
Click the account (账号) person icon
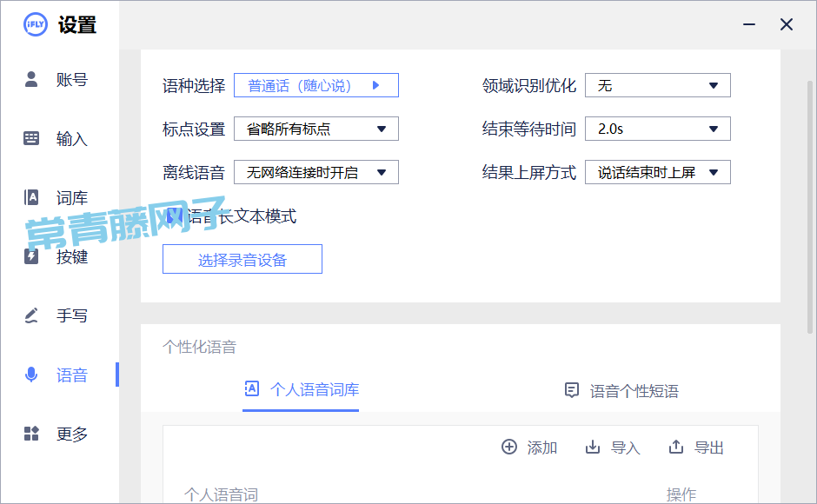pyautogui.click(x=31, y=80)
